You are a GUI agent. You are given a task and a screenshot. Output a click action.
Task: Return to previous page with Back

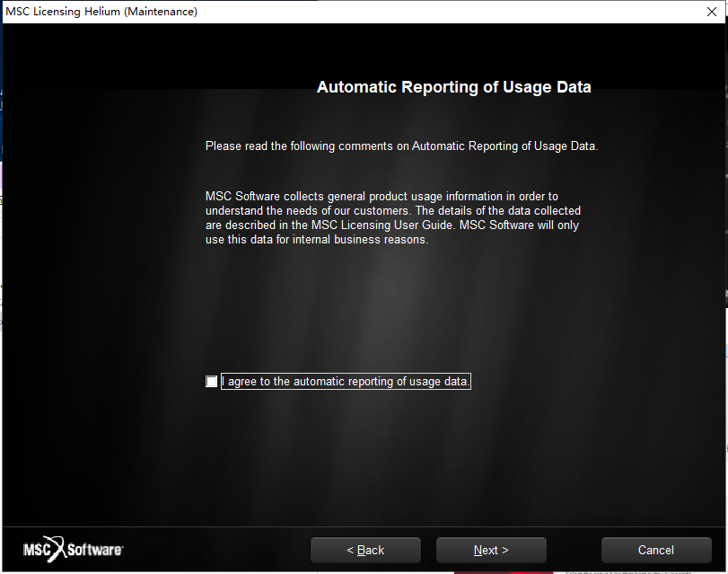pyautogui.click(x=365, y=551)
